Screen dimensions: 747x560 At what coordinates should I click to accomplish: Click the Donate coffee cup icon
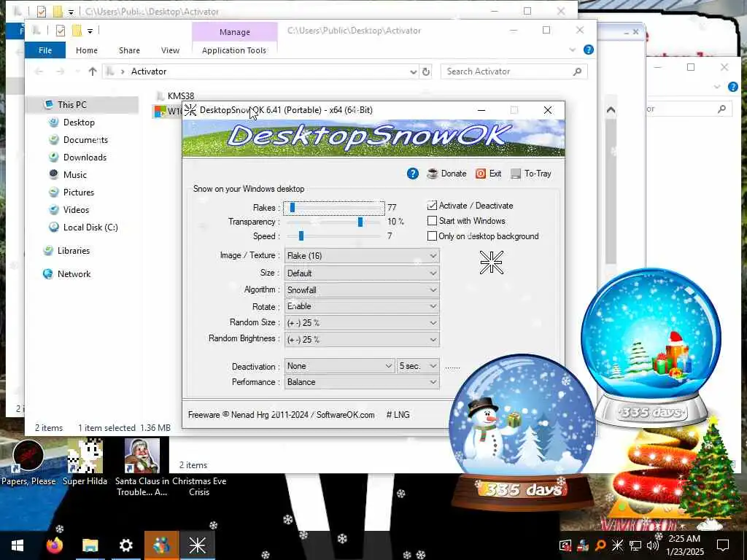pos(432,174)
